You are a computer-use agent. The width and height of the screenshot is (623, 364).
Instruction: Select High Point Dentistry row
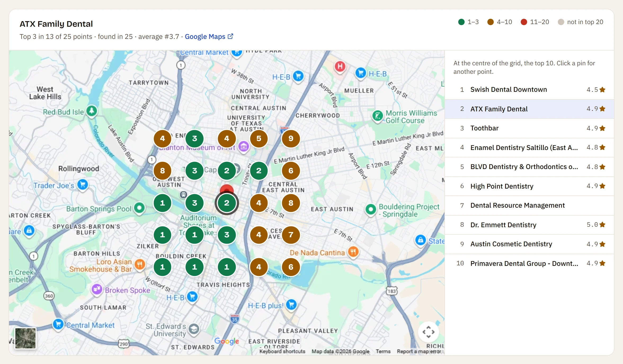click(x=529, y=186)
